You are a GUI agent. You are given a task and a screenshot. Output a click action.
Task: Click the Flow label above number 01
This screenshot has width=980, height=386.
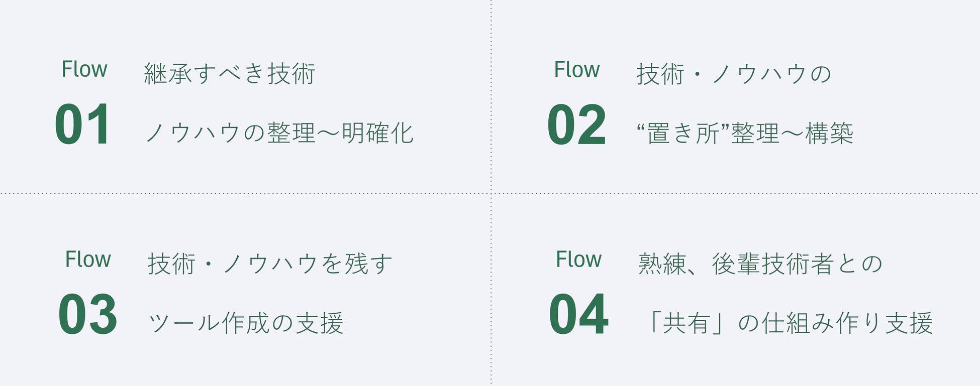point(84,69)
